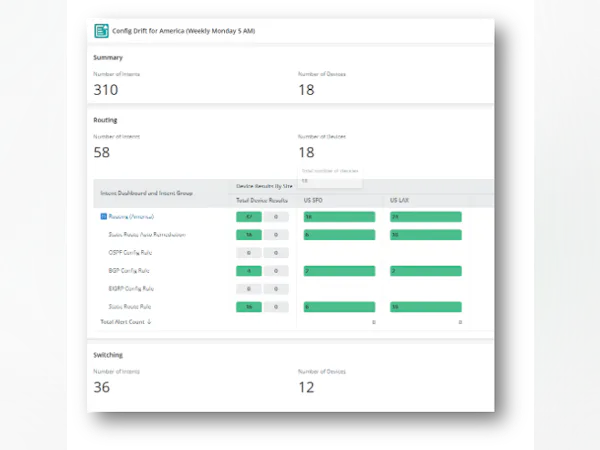Click the Config Drift report icon
The image size is (600, 450).
101,31
